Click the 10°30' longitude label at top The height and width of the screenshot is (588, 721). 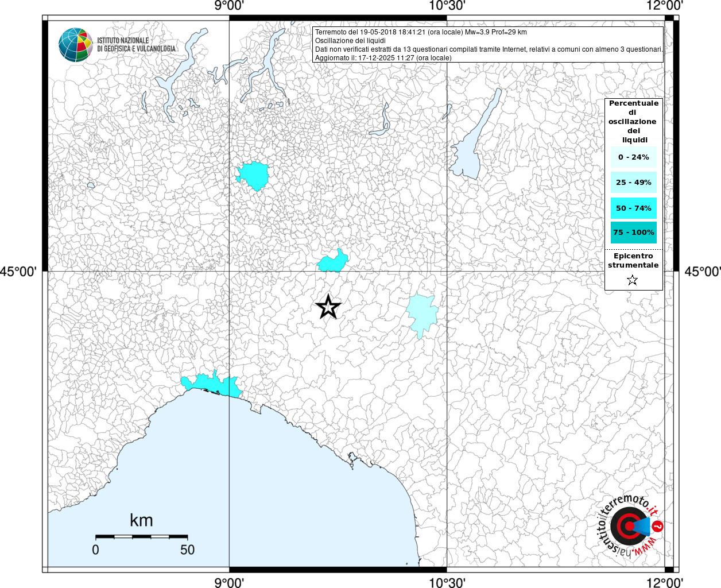(x=447, y=6)
